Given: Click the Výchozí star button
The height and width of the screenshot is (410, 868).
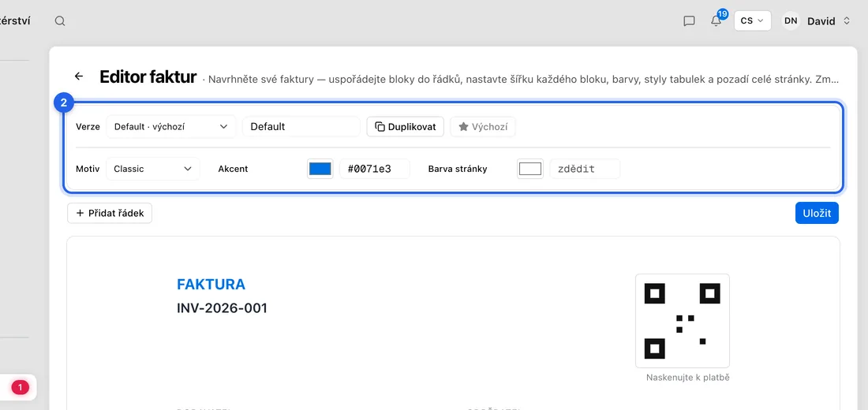Looking at the screenshot, I should [483, 127].
